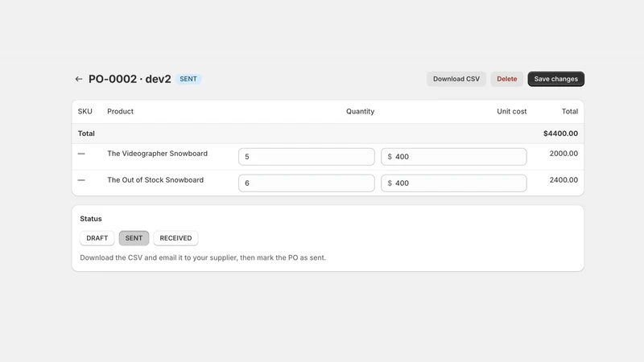Click the Product column header

(x=120, y=111)
